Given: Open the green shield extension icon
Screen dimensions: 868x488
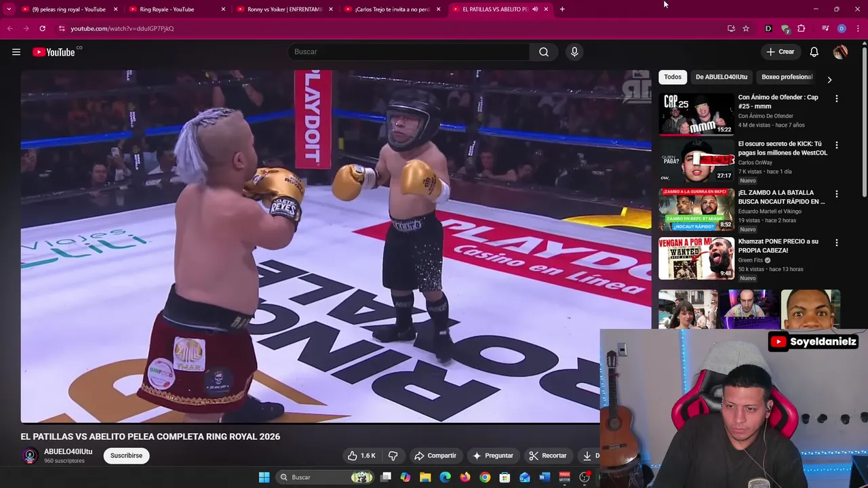Looking at the screenshot, I should [x=785, y=28].
